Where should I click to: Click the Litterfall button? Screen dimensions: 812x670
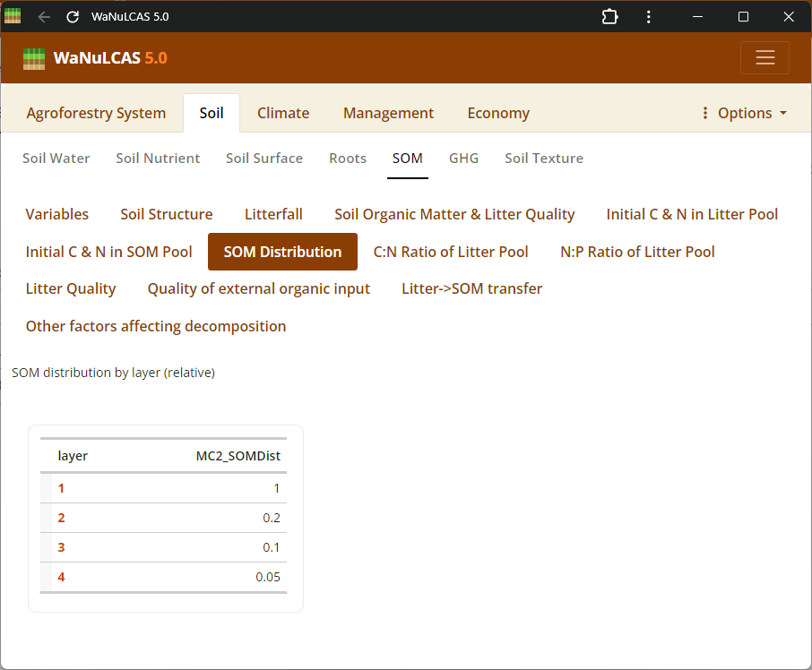[x=273, y=214]
